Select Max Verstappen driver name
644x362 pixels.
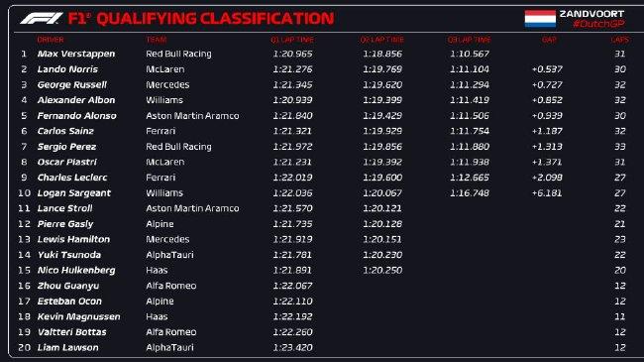76,54
